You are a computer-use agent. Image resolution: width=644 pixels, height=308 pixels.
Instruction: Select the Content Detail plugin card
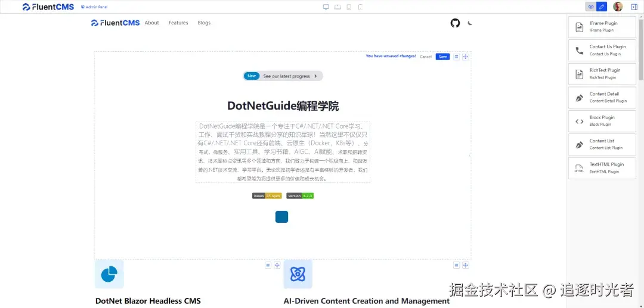click(x=602, y=98)
